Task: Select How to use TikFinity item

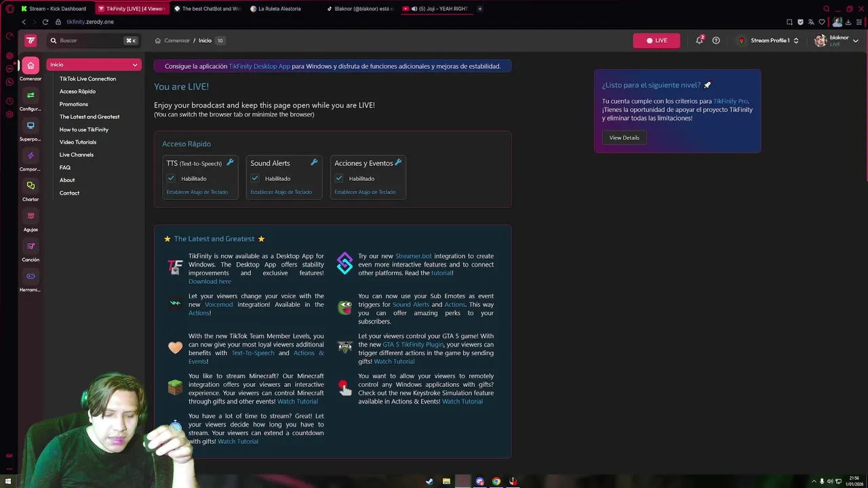Action: pyautogui.click(x=84, y=129)
